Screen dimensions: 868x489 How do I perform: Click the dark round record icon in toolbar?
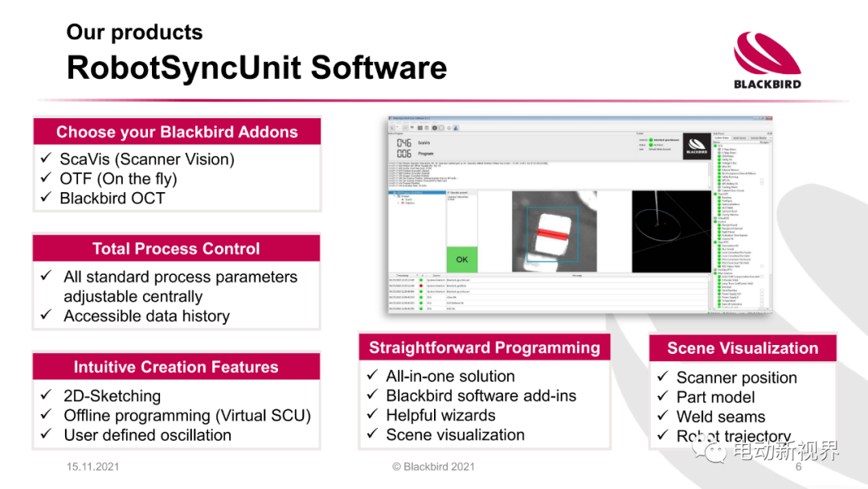click(x=435, y=128)
